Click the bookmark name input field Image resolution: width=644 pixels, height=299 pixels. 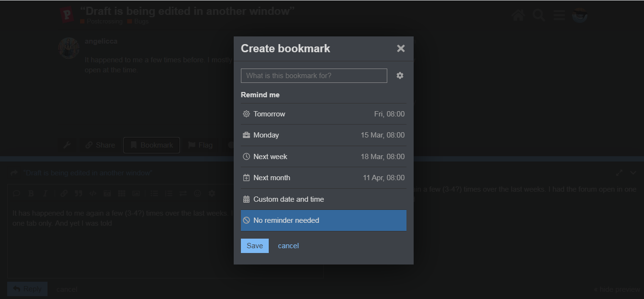coord(314,76)
